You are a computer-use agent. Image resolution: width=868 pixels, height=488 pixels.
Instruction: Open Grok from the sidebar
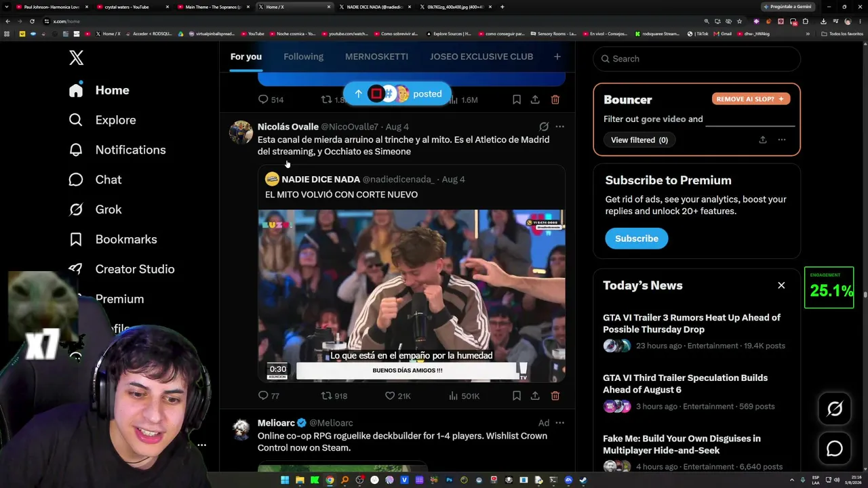coord(95,209)
